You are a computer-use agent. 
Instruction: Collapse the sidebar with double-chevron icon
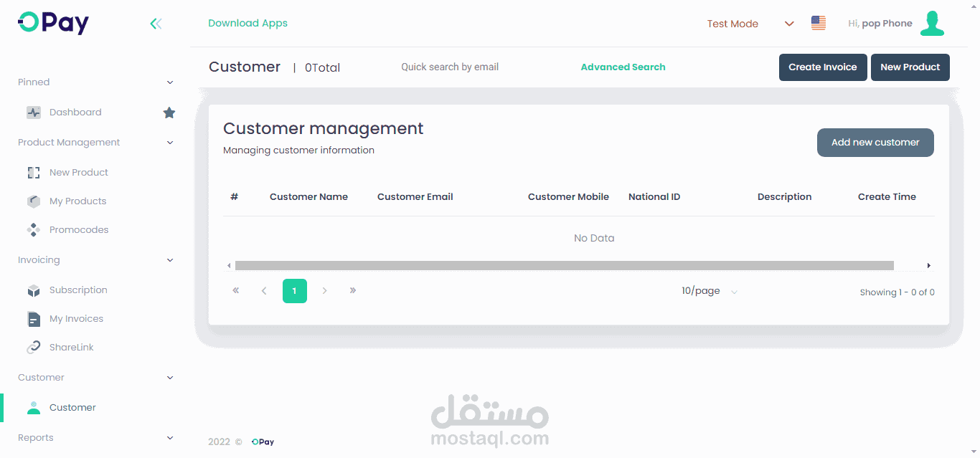(156, 24)
